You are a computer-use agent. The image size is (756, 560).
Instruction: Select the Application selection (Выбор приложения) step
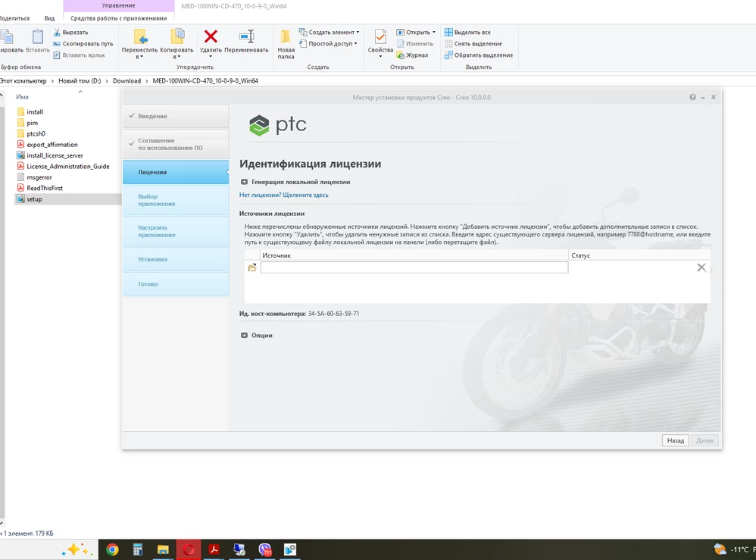click(176, 200)
